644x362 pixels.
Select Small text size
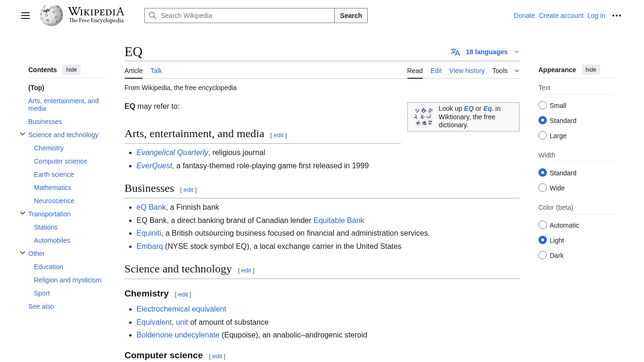543,105
